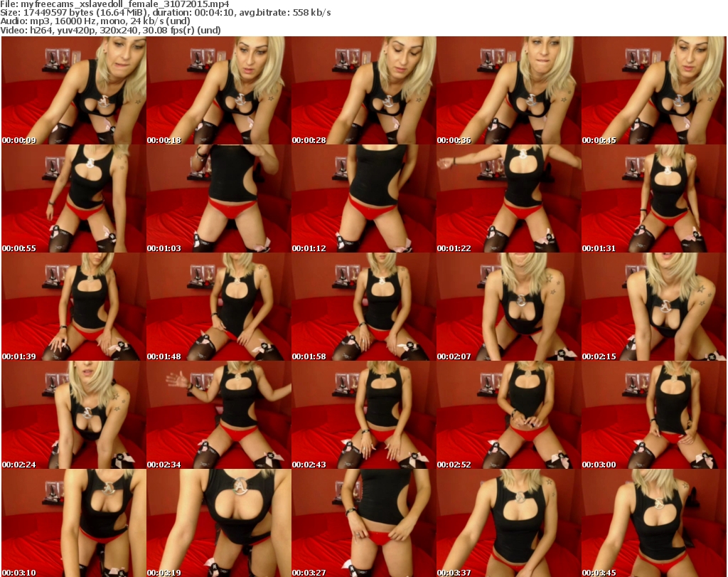Open the frame at 00:02:43
The width and height of the screenshot is (728, 577).
tap(363, 415)
